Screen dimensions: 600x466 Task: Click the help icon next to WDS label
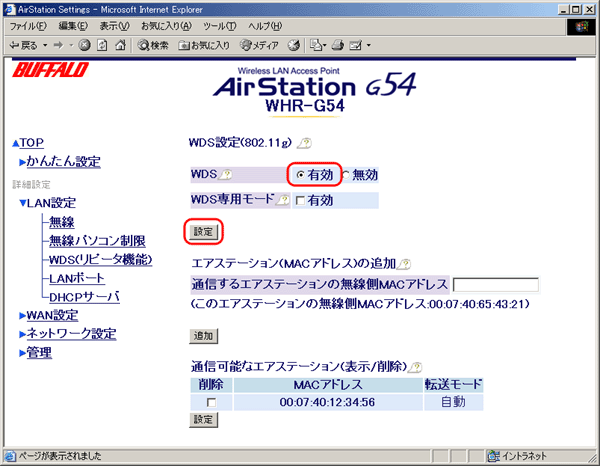225,175
